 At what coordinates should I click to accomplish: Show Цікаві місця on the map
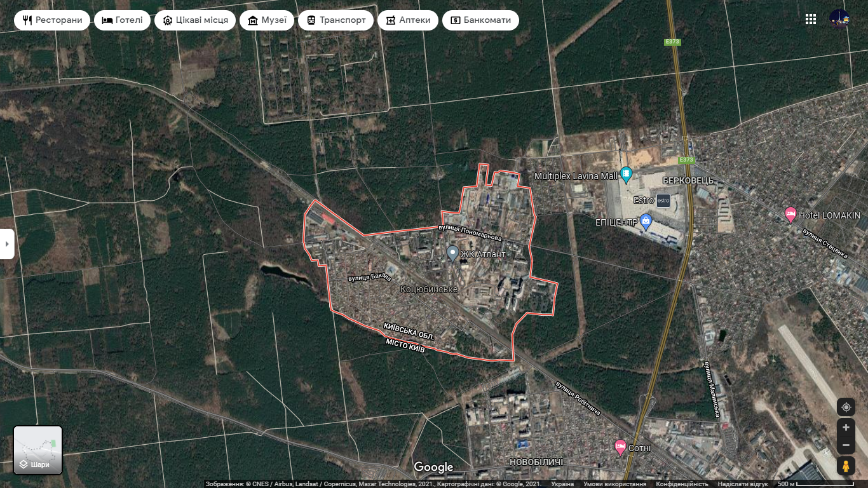[x=196, y=20]
